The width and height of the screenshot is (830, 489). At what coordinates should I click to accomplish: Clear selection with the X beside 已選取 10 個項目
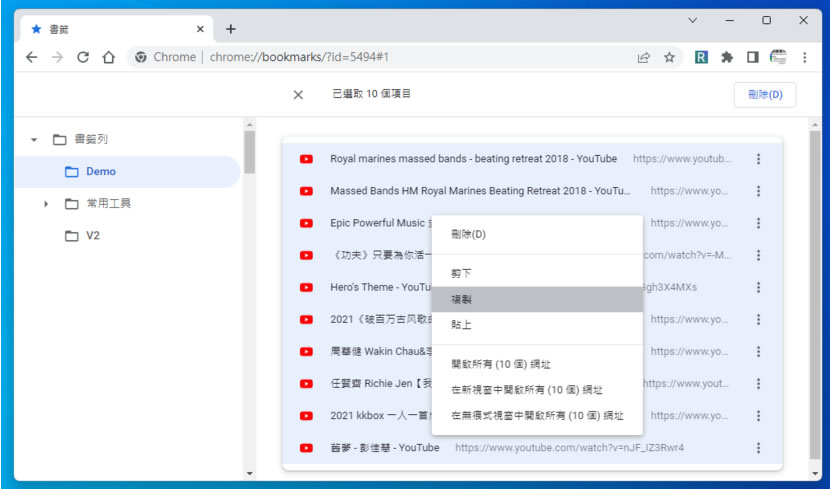298,95
